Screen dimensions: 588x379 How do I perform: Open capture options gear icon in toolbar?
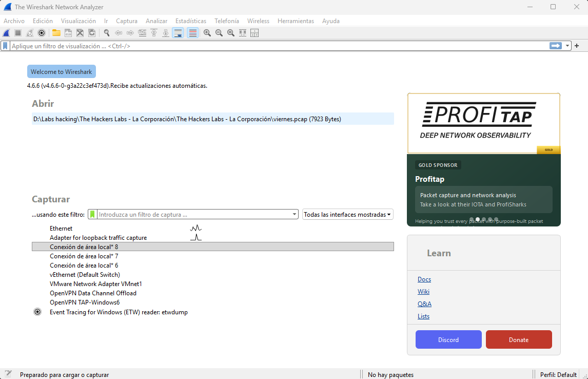pyautogui.click(x=42, y=33)
